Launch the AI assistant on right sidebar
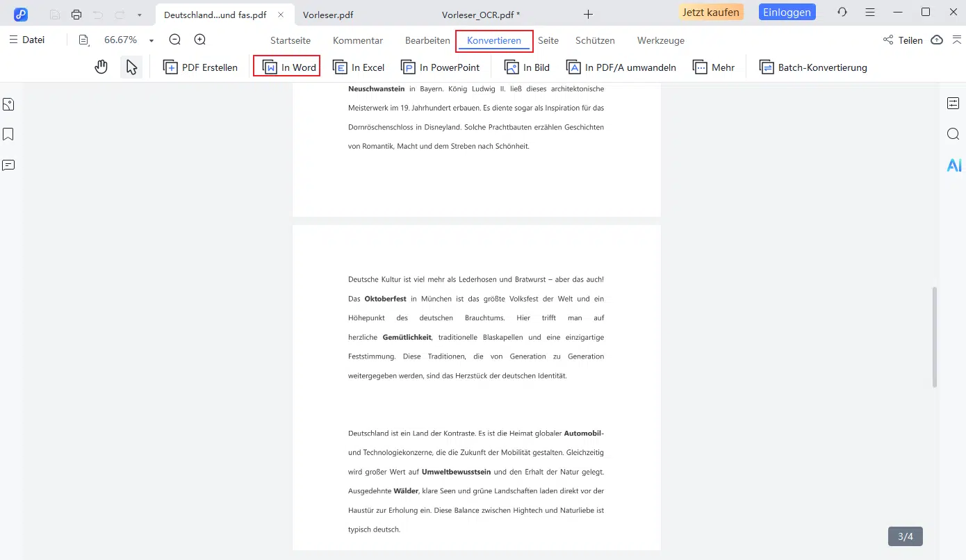The height and width of the screenshot is (560, 966). (953, 165)
